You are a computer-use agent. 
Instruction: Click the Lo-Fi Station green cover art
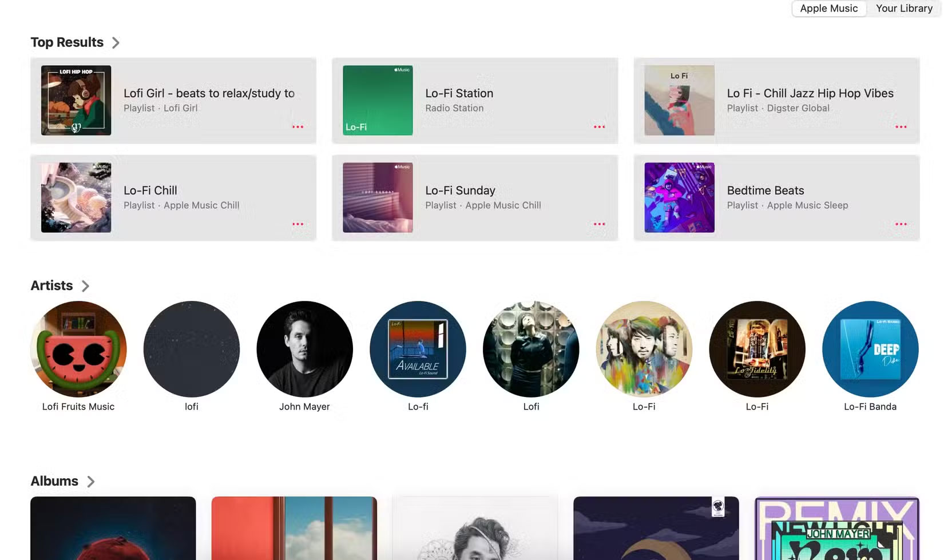pyautogui.click(x=377, y=100)
